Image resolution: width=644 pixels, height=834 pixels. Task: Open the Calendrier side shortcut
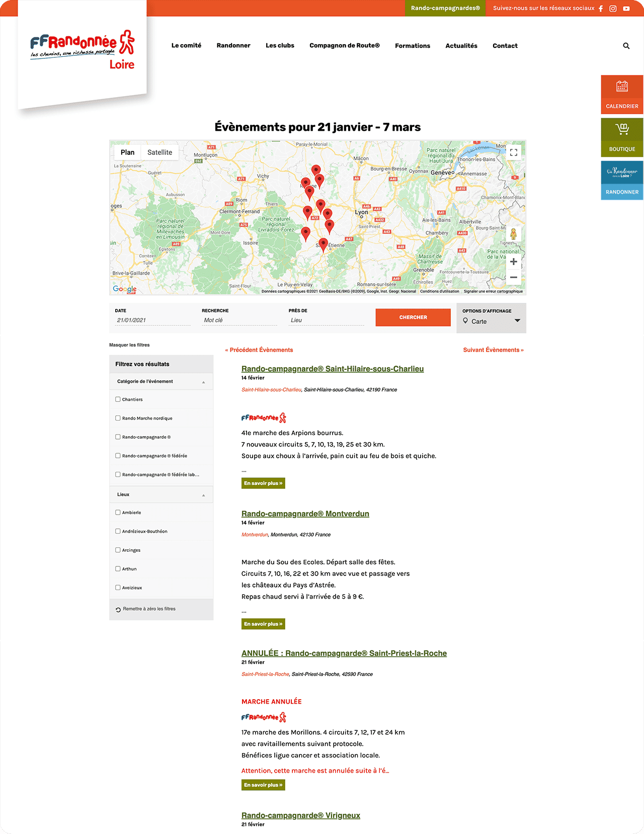coord(622,94)
